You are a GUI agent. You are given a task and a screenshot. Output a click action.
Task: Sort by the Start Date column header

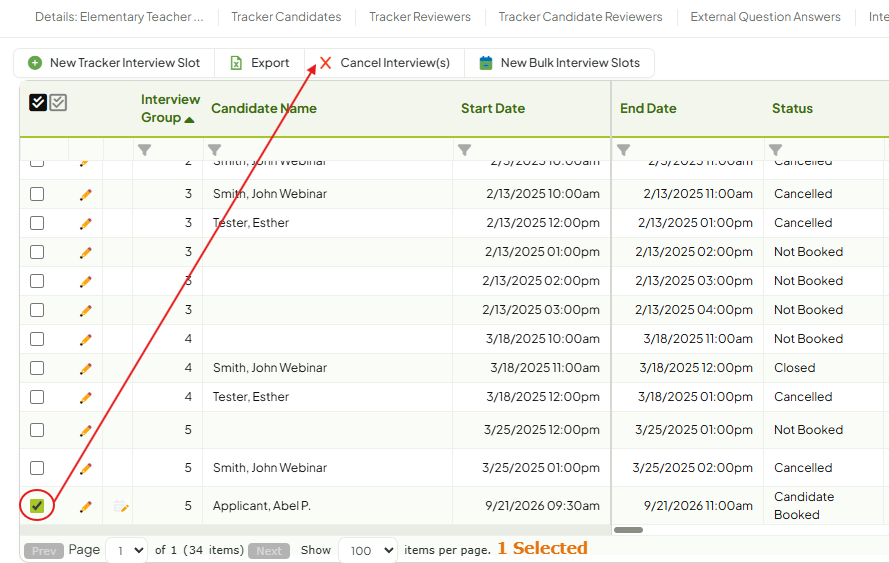(x=493, y=108)
